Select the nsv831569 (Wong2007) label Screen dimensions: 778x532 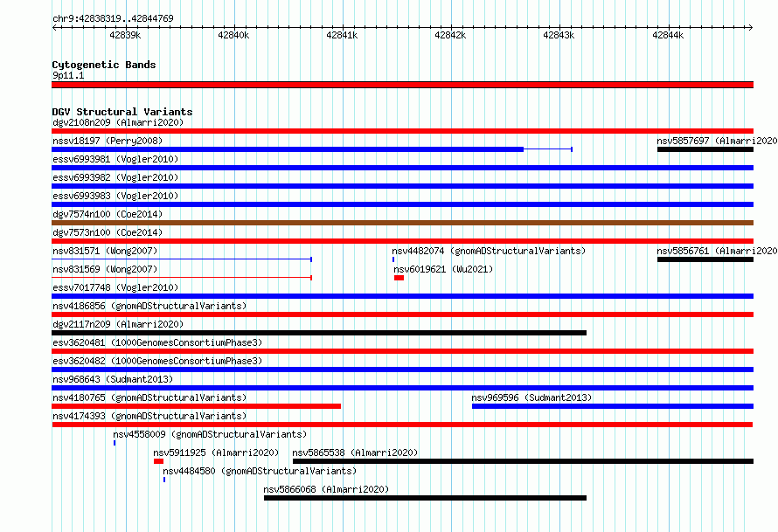pyautogui.click(x=105, y=269)
